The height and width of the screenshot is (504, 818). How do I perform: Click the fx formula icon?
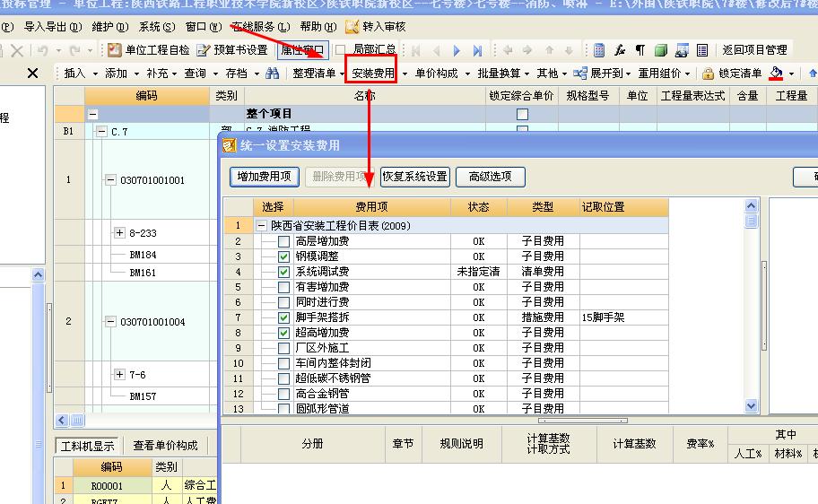click(620, 50)
